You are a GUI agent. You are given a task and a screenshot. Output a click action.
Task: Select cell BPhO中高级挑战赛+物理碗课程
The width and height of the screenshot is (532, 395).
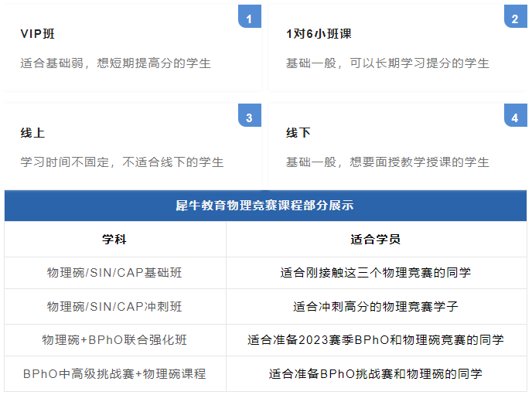115,373
